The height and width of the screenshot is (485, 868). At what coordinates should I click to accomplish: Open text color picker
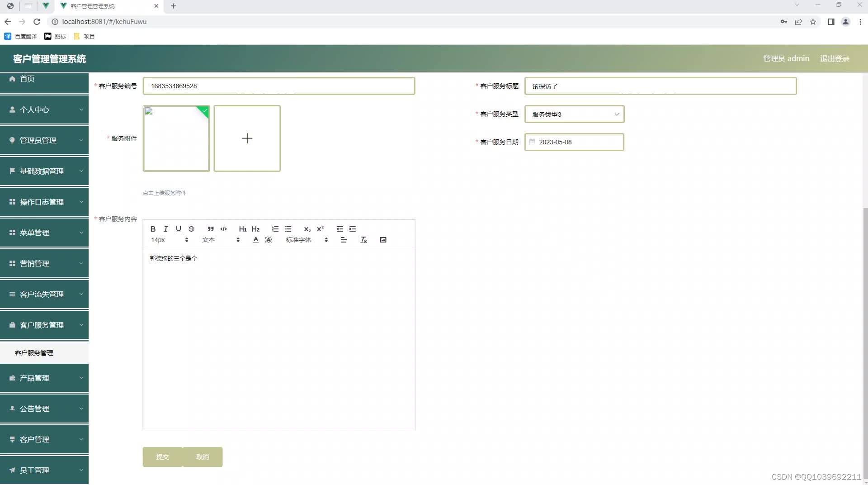click(256, 240)
